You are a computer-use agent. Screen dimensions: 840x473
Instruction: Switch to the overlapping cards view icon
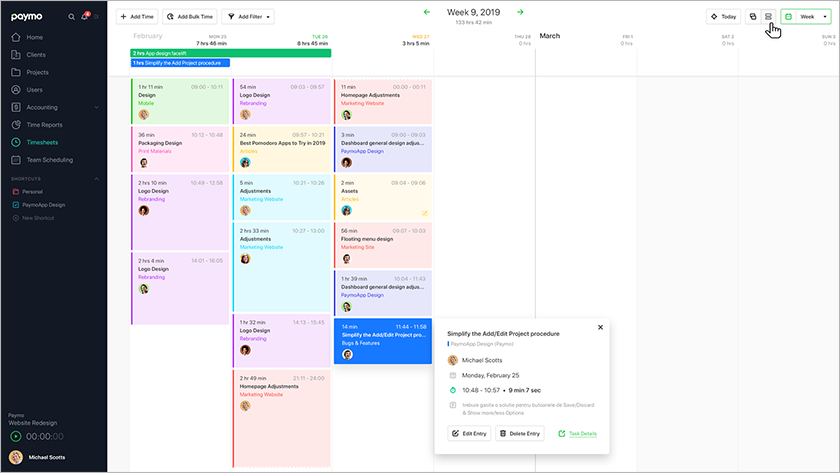(753, 17)
